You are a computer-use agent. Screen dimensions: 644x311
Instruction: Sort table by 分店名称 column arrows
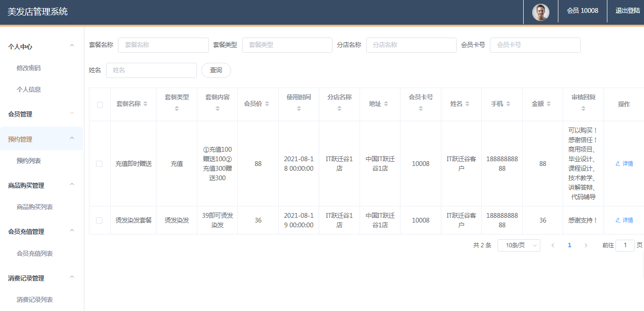pos(339,108)
